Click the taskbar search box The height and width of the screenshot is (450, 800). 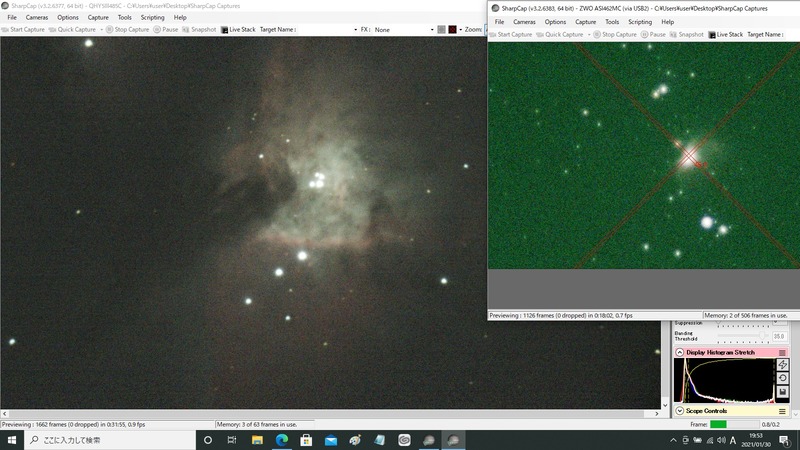coord(110,440)
